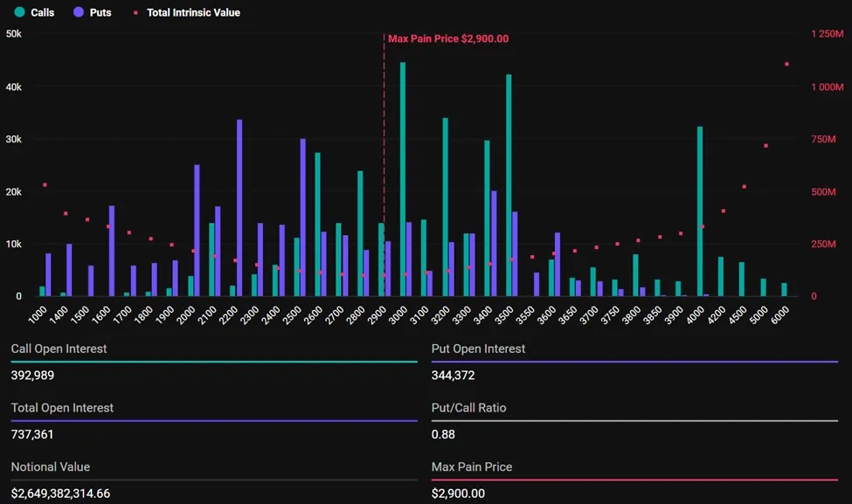Click the Call Open Interest section header

[x=59, y=348]
